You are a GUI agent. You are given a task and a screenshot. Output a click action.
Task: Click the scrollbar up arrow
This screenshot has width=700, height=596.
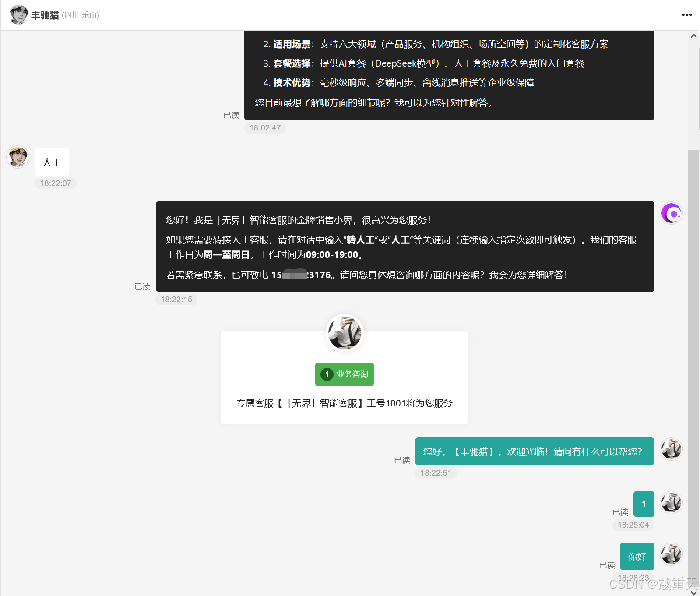click(694, 36)
